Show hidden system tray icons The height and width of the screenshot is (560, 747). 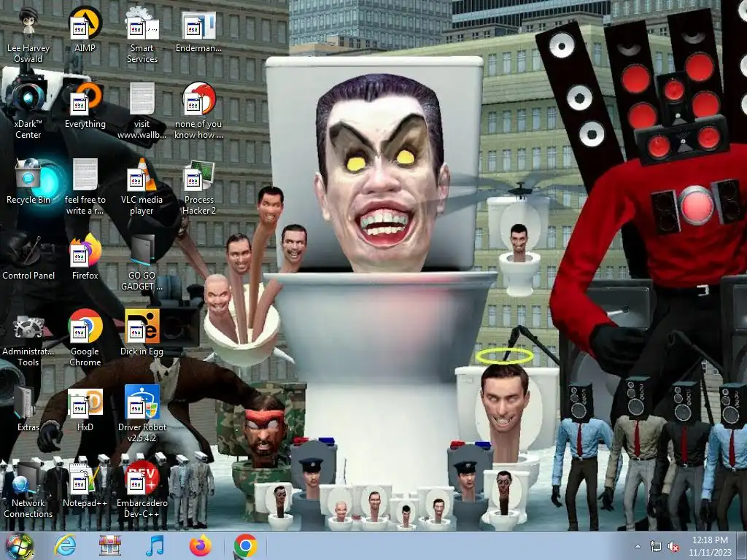pos(638,546)
